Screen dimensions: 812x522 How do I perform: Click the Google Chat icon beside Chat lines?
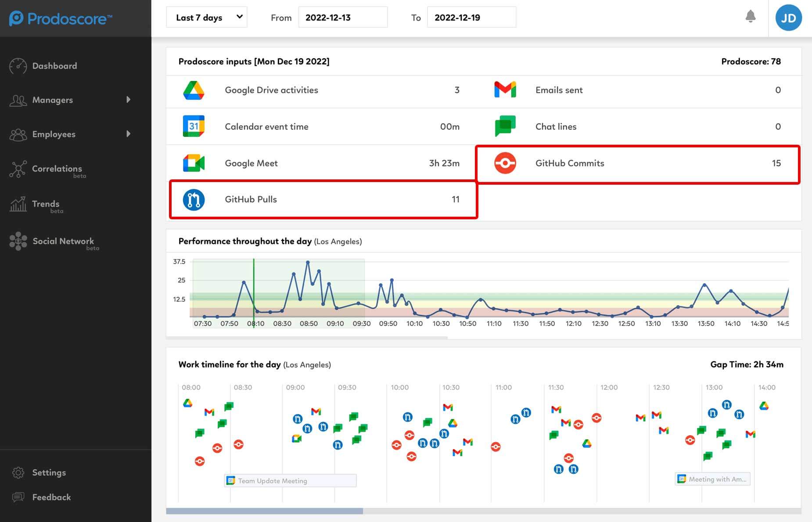505,126
